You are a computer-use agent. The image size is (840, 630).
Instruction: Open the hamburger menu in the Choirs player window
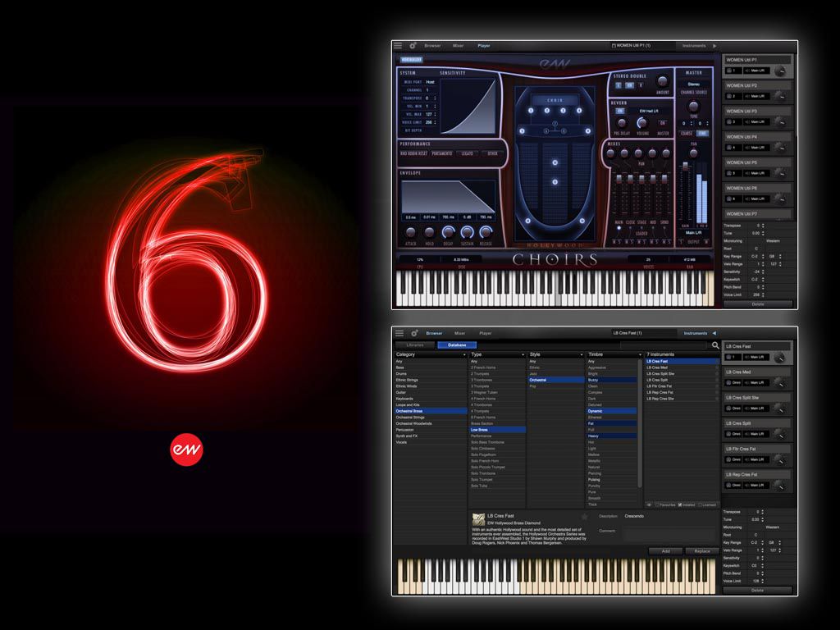click(398, 46)
